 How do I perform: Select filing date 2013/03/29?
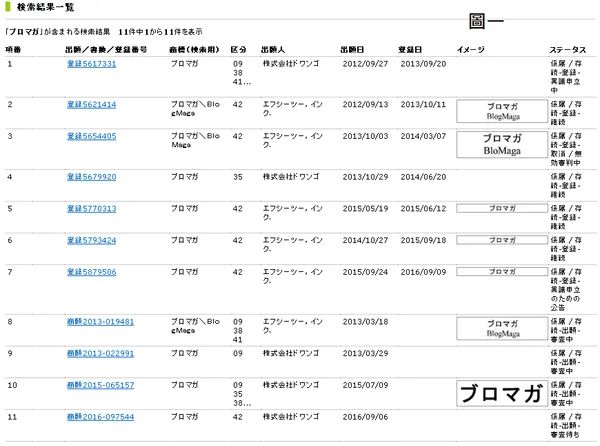pyautogui.click(x=365, y=354)
